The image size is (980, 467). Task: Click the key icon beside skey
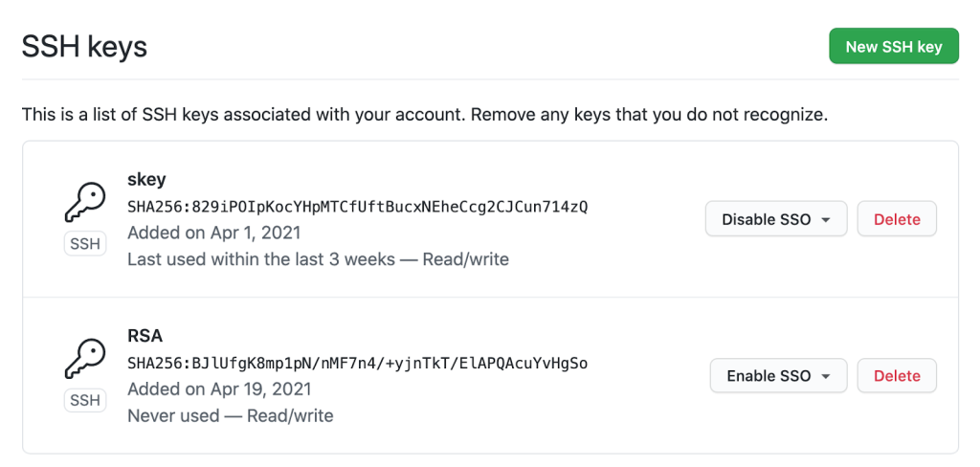(84, 203)
